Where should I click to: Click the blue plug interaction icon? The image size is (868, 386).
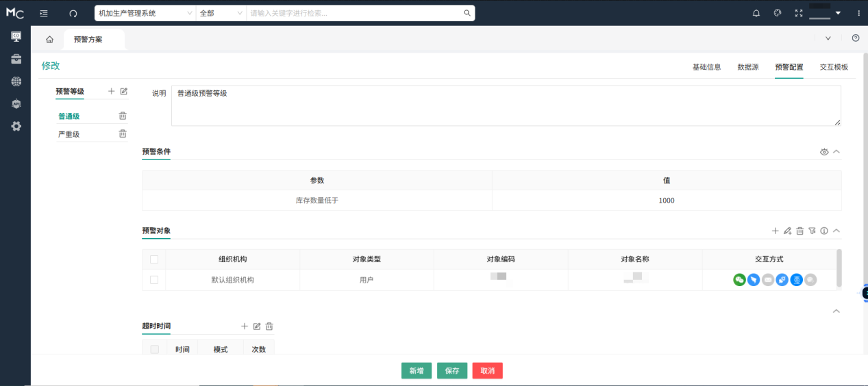(x=782, y=279)
